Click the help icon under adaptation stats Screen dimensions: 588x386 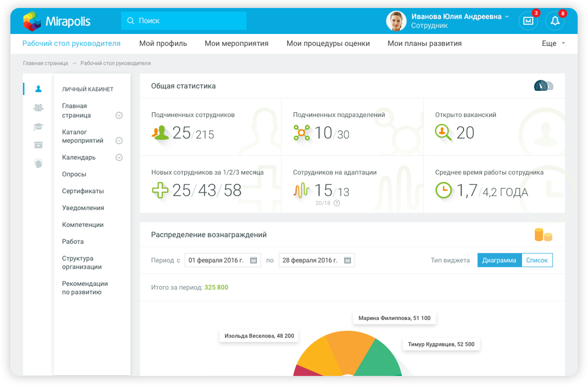pyautogui.click(x=337, y=203)
